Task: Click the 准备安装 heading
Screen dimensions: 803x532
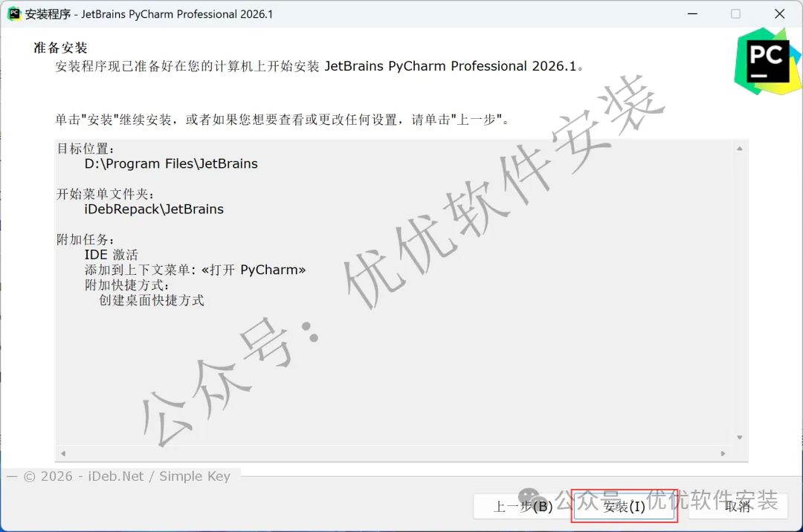Action: pyautogui.click(x=60, y=48)
